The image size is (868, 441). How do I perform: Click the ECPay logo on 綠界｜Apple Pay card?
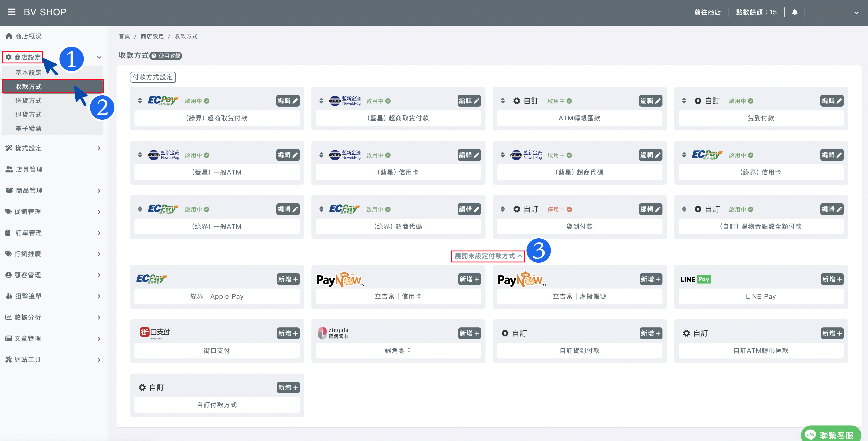(x=152, y=279)
